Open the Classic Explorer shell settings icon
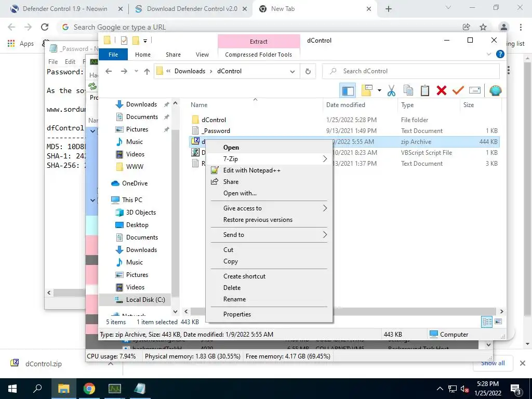Screen dimensions: 532x399 (495, 90)
